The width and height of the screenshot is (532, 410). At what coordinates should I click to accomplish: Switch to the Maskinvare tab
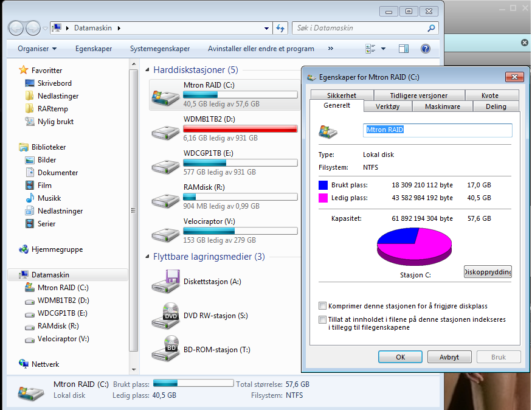(443, 106)
